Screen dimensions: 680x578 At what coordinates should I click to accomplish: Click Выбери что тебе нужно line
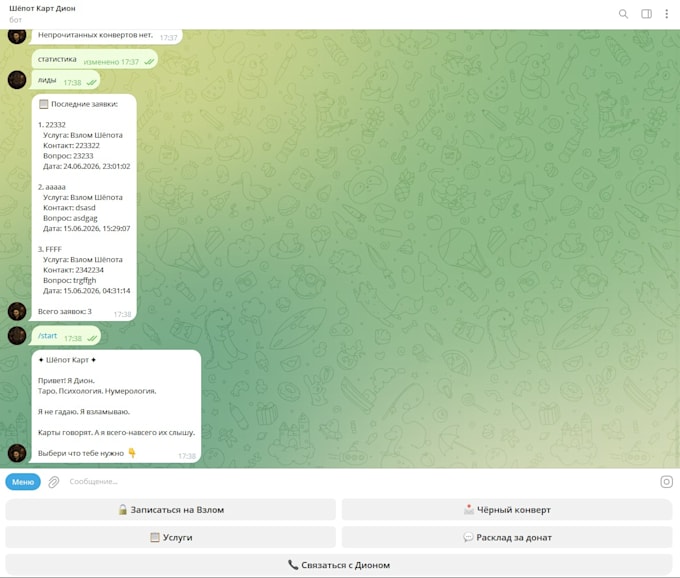pyautogui.click(x=87, y=454)
